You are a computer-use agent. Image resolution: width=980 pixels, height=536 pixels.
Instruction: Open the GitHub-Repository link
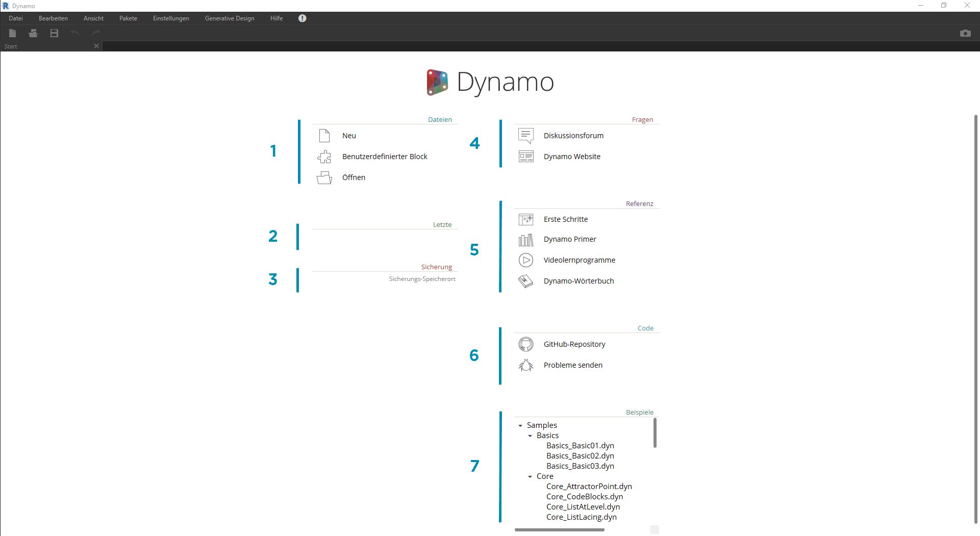pyautogui.click(x=574, y=344)
